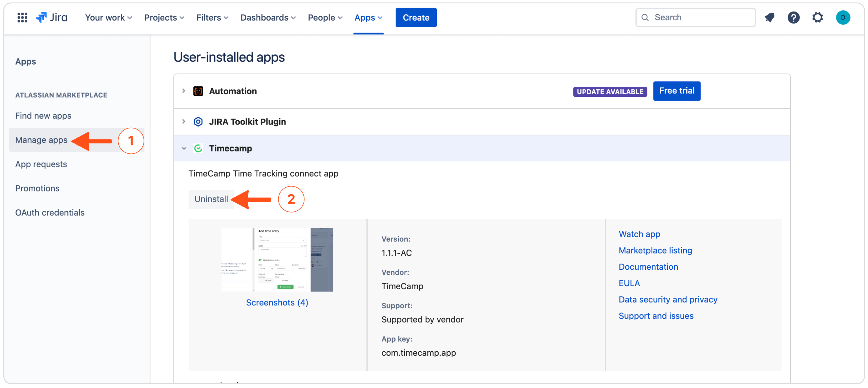
Task: Click the Uninstall button
Action: coord(211,199)
